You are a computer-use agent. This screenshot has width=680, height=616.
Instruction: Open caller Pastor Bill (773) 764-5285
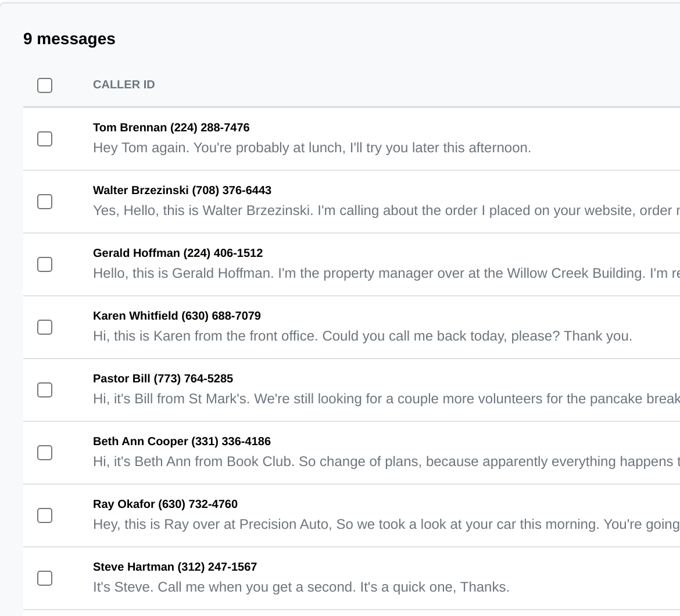tap(163, 378)
